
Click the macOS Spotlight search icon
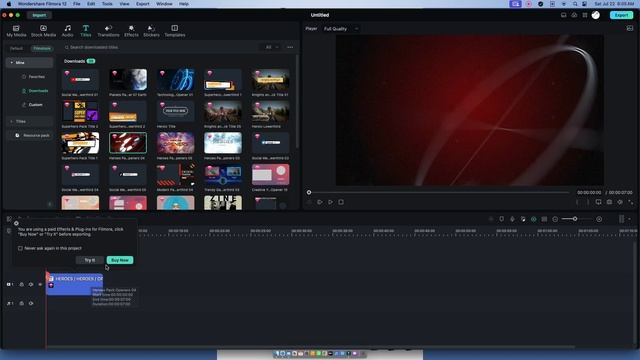575,4
